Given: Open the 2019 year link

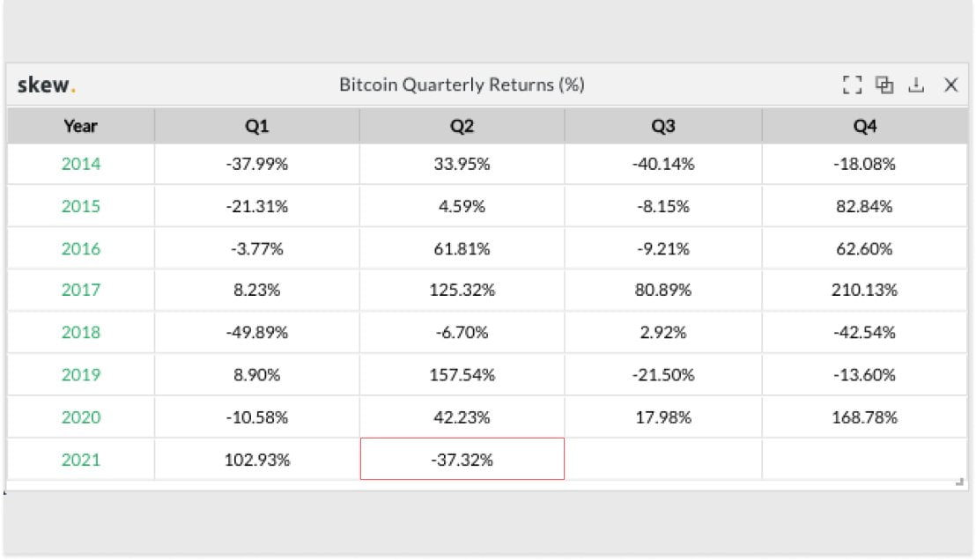Looking at the screenshot, I should pos(80,374).
